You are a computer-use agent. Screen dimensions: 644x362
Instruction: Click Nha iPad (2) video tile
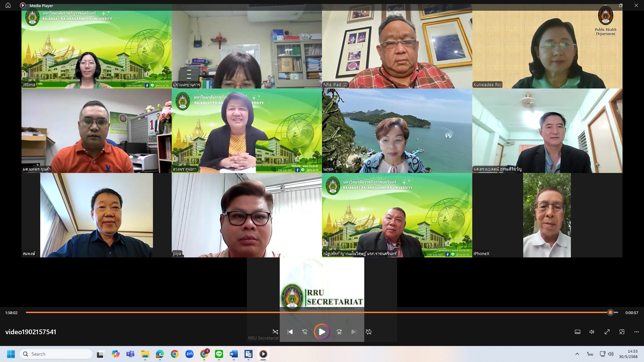(x=397, y=46)
